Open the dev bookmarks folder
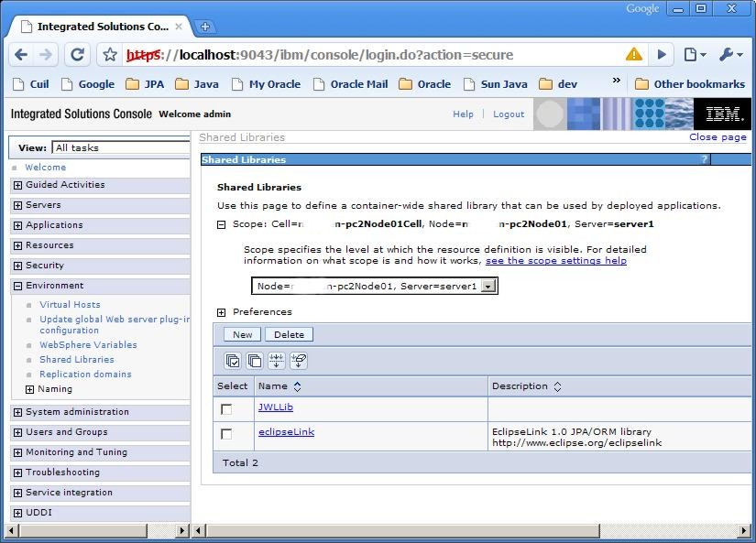756x543 pixels. pos(558,84)
